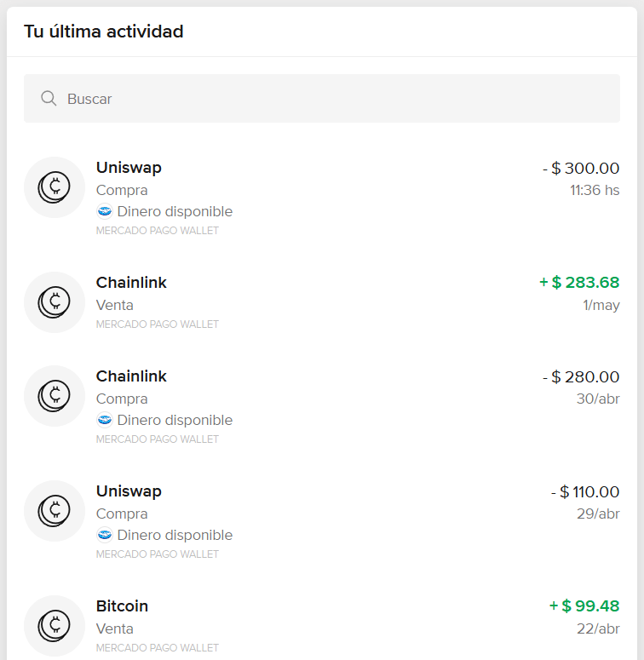Open the Chainlink sale title from 1/may
The width and height of the screenshot is (644, 660).
pyautogui.click(x=131, y=283)
